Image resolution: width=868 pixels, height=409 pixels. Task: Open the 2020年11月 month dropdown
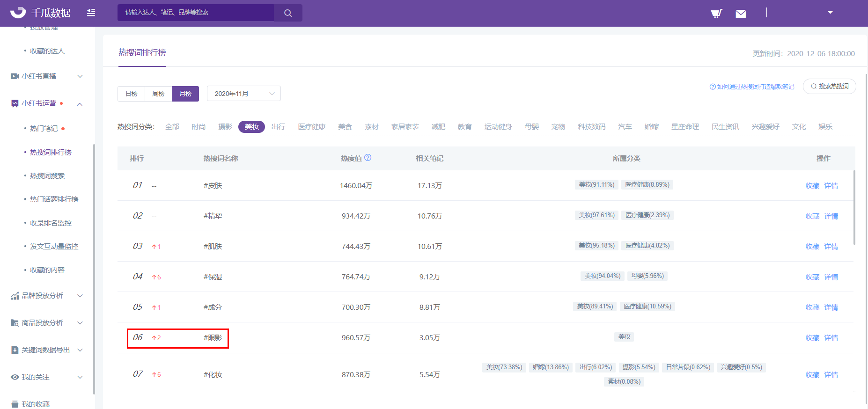[x=243, y=94]
